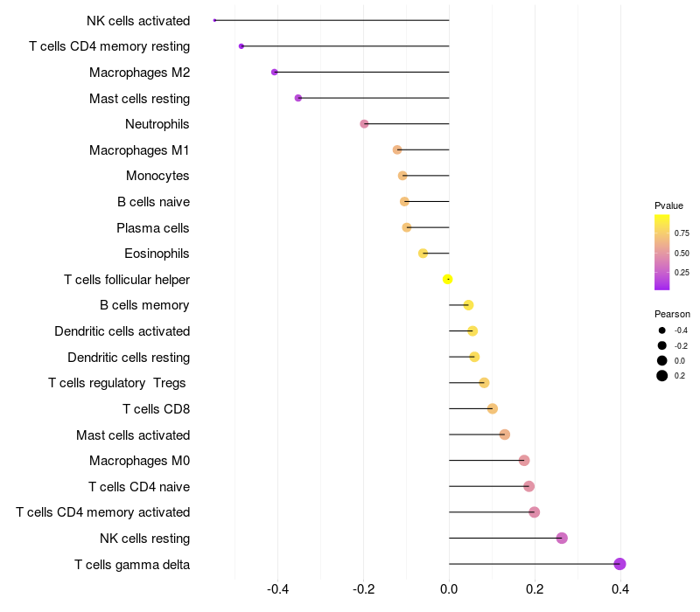
Task: Click the Pvalue color gradient legend bar
Action: click(662, 253)
